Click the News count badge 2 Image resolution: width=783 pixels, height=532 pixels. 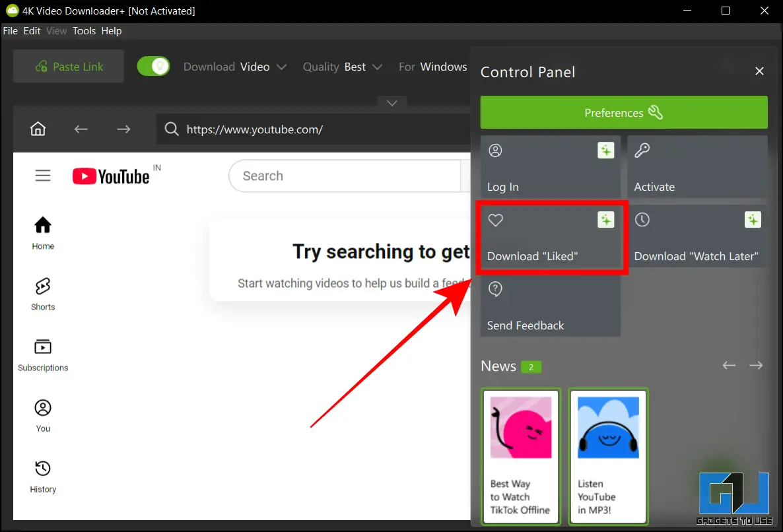tap(531, 367)
